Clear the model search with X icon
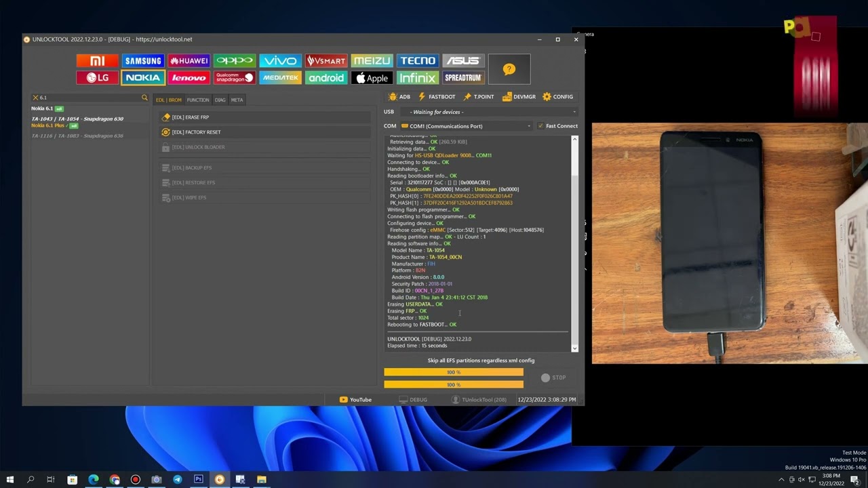868x488 pixels. [x=35, y=98]
